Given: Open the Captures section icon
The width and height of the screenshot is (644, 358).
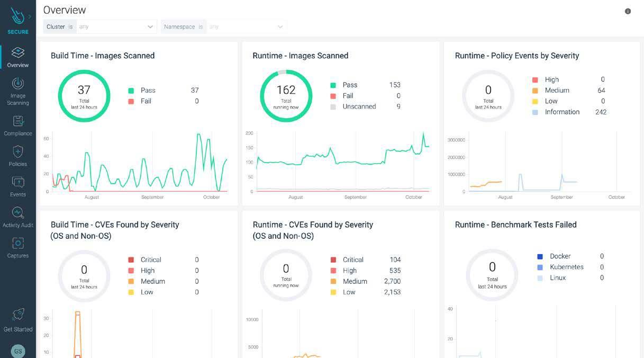Looking at the screenshot, I should pos(17,244).
